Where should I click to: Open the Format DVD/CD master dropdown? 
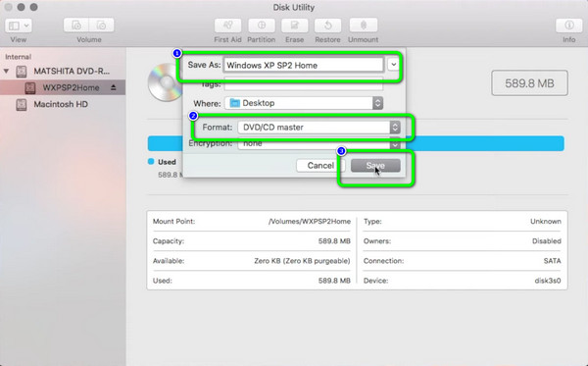point(319,128)
